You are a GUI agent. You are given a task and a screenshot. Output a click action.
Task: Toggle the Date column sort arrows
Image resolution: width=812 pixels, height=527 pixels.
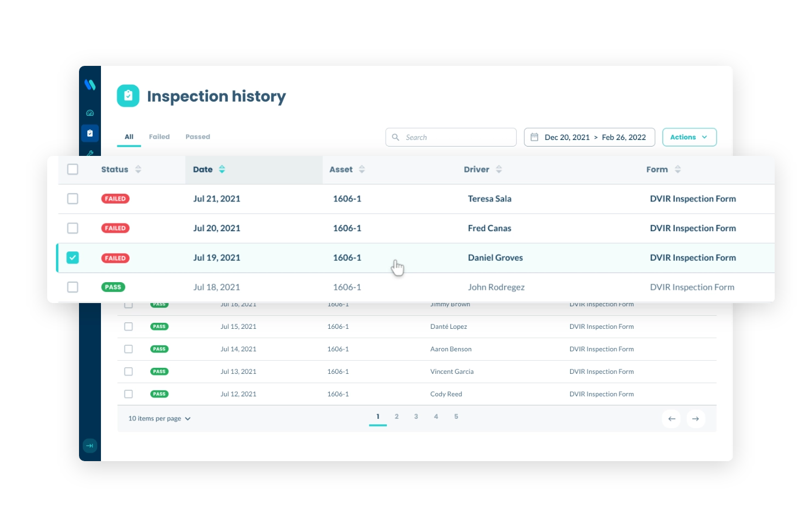click(x=222, y=169)
